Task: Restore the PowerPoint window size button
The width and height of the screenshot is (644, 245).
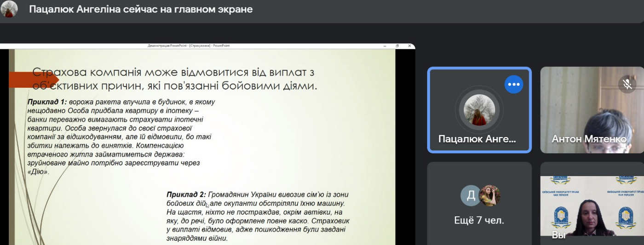Action: pyautogui.click(x=397, y=46)
